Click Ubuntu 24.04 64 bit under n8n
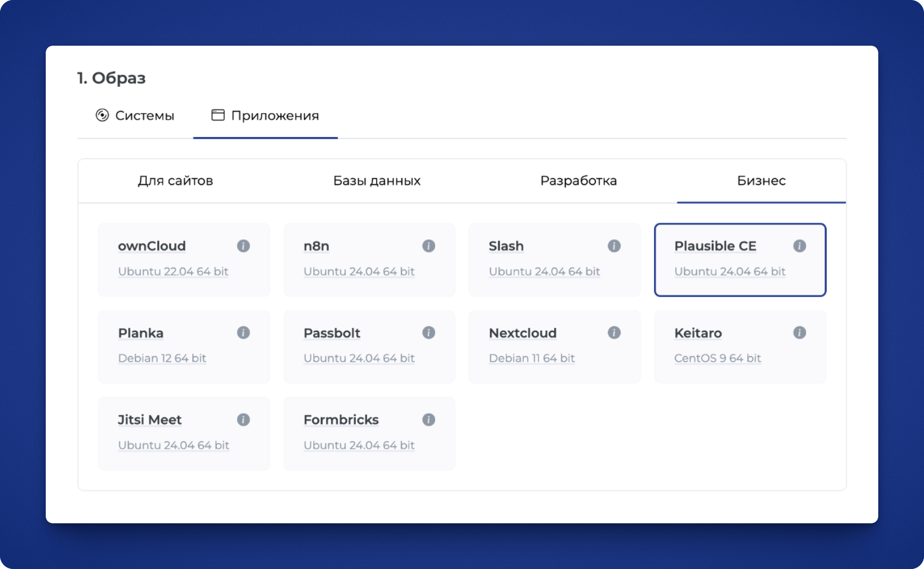 [359, 271]
